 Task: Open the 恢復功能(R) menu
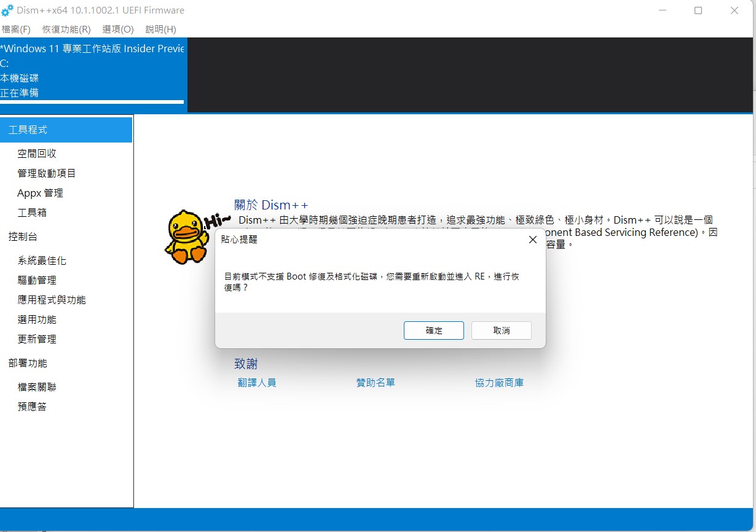pos(66,29)
